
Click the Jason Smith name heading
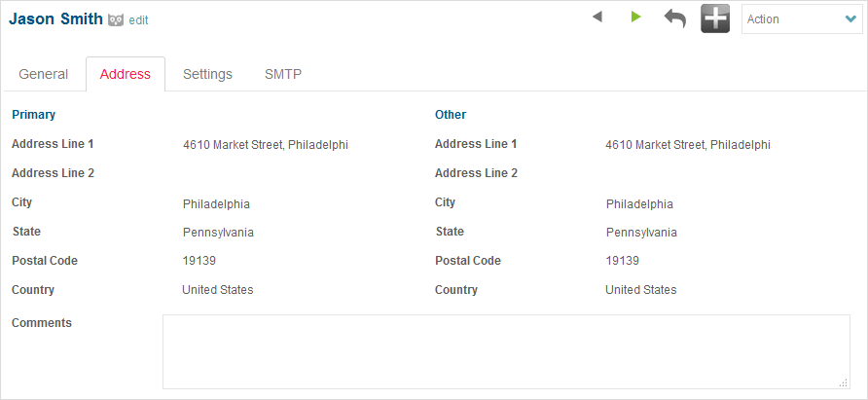55,18
